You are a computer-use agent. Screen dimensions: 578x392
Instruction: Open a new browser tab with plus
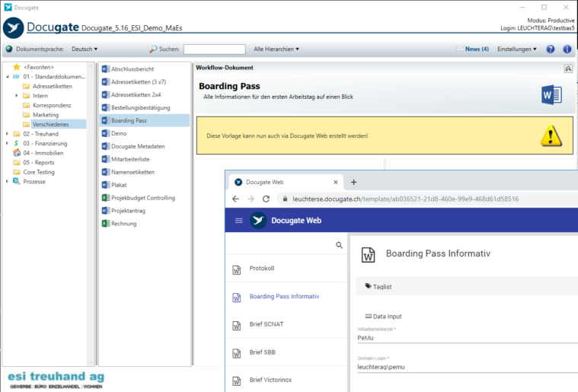(x=353, y=182)
